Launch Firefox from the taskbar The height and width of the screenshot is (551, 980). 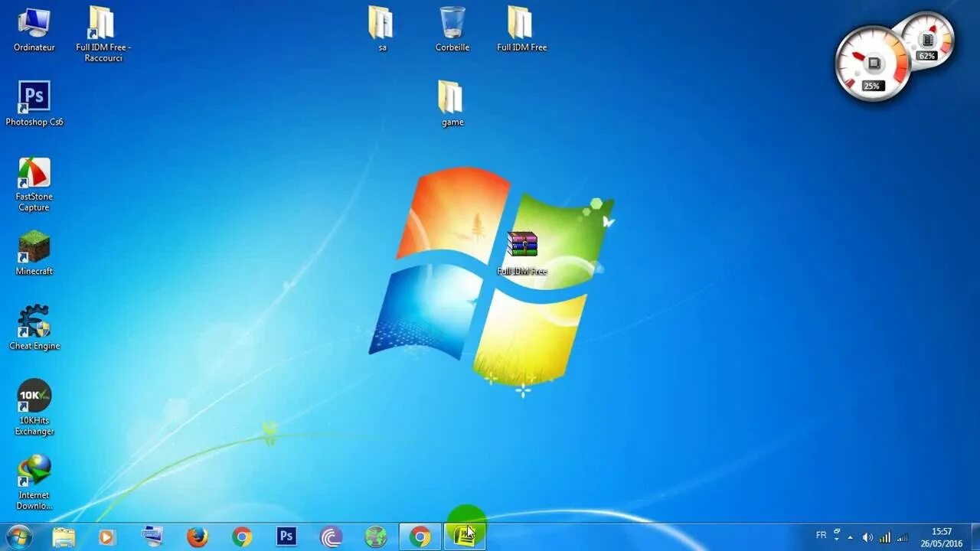(x=197, y=537)
